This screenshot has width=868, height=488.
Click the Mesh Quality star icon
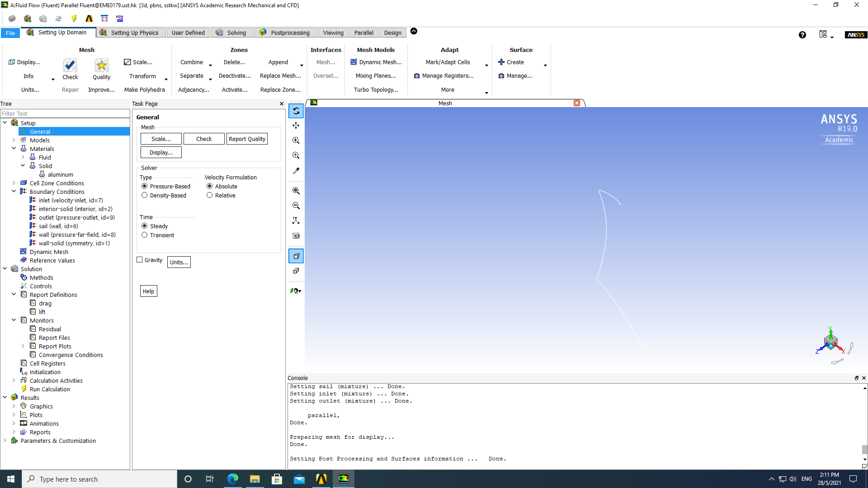(101, 66)
